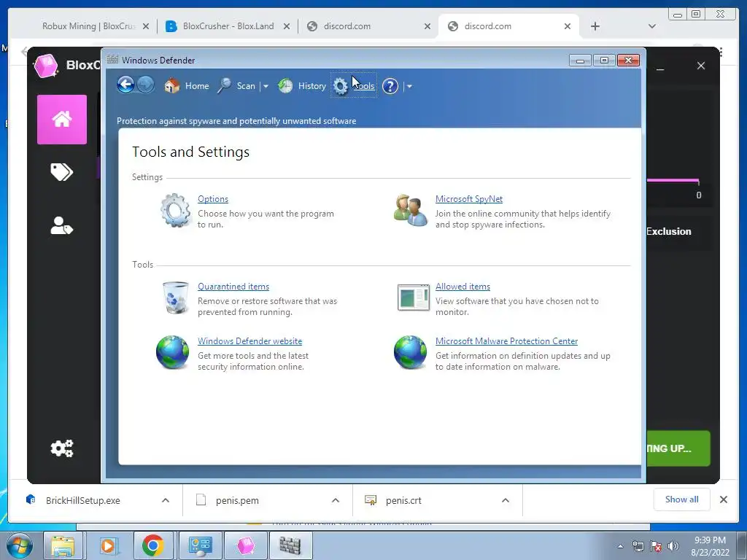Expand Chrome tab search chevron
Image resolution: width=747 pixels, height=560 pixels.
[x=652, y=26]
